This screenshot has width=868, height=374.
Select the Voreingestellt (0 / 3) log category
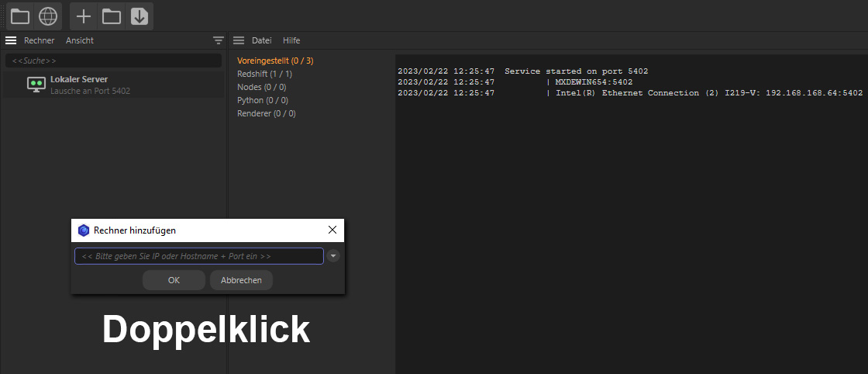(x=275, y=61)
